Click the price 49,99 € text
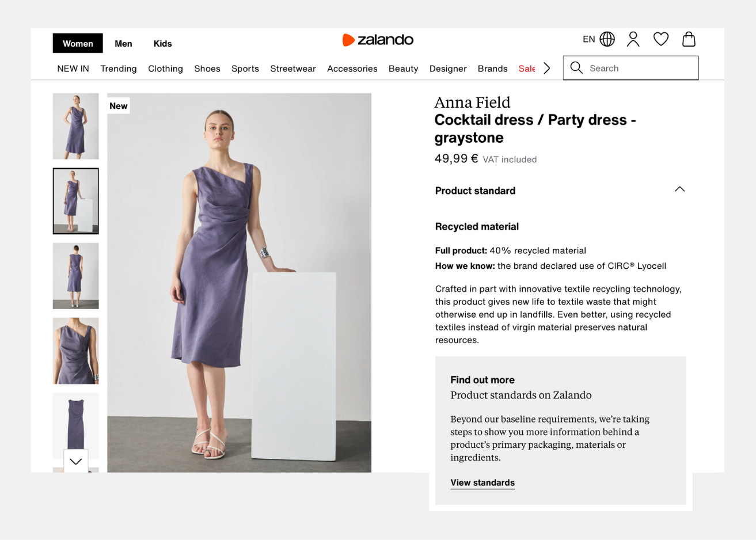The image size is (756, 540). click(x=456, y=158)
